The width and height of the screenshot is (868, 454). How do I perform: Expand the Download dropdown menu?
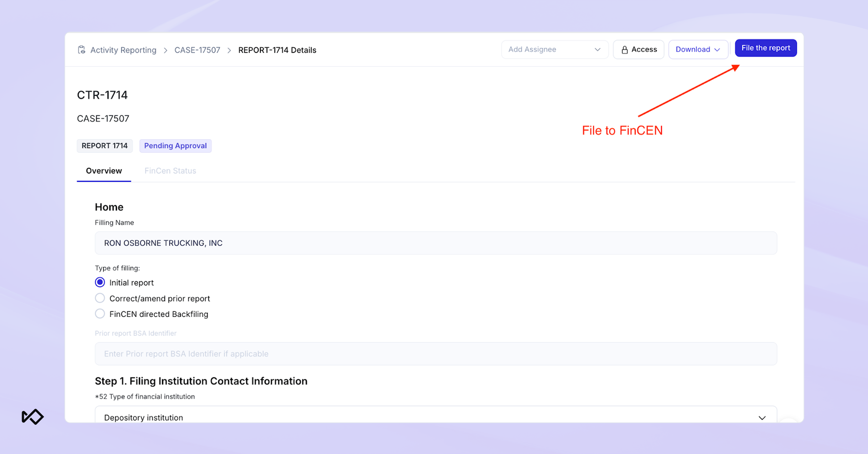click(698, 50)
